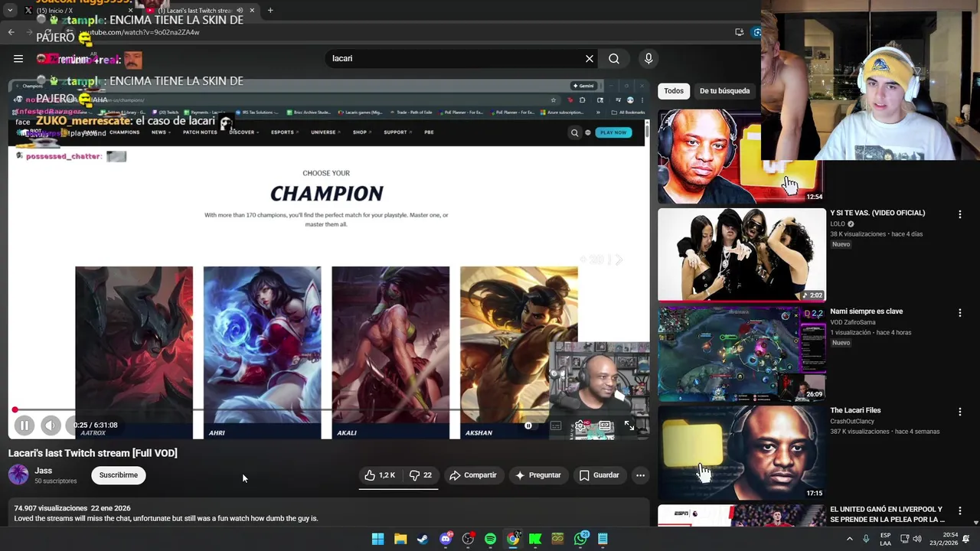Open Notepad from the taskbar

(x=603, y=539)
